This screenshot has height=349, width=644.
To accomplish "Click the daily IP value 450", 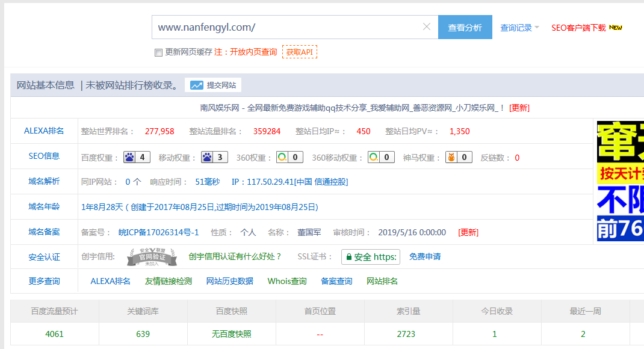I will point(364,131).
